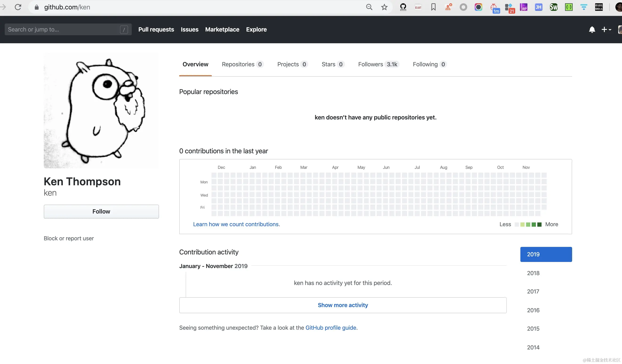
Task: Click Show more activity button
Action: 343,305
